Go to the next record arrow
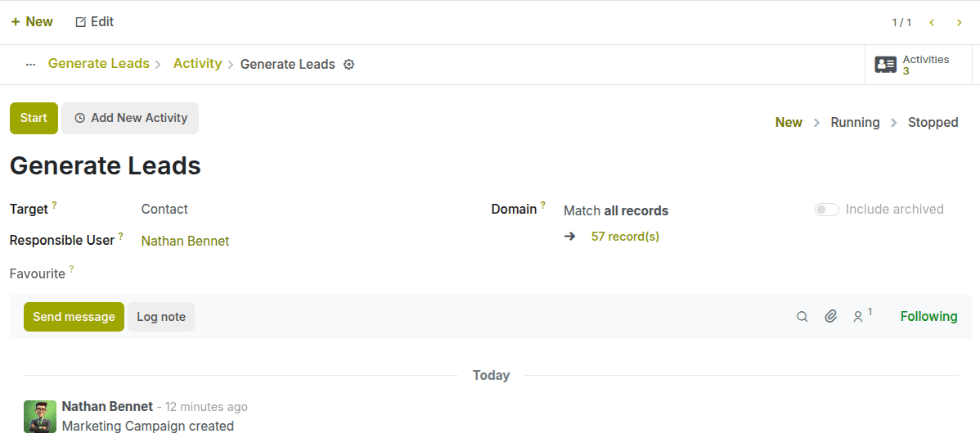Screen dimensions: 980x447 (960, 23)
